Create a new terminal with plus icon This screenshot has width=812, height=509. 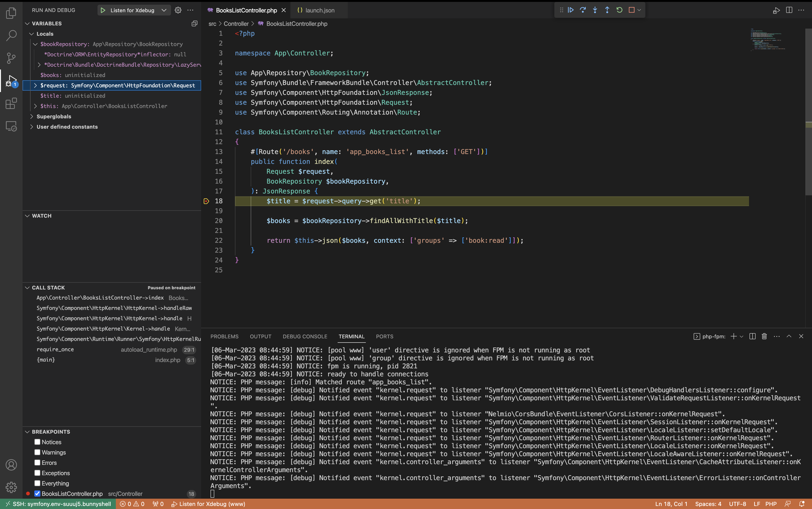pyautogui.click(x=734, y=336)
